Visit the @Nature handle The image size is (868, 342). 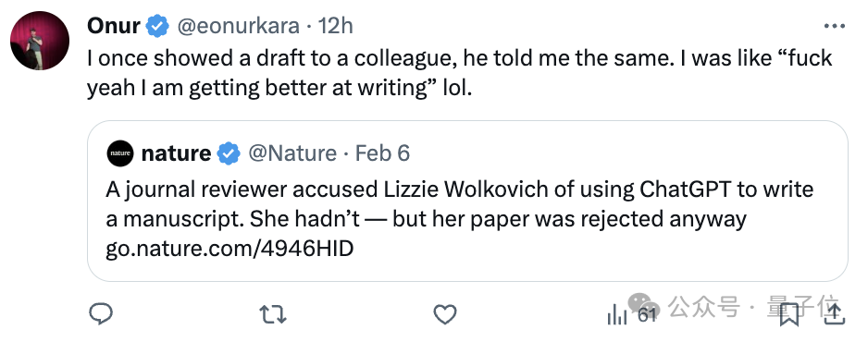pyautogui.click(x=292, y=153)
